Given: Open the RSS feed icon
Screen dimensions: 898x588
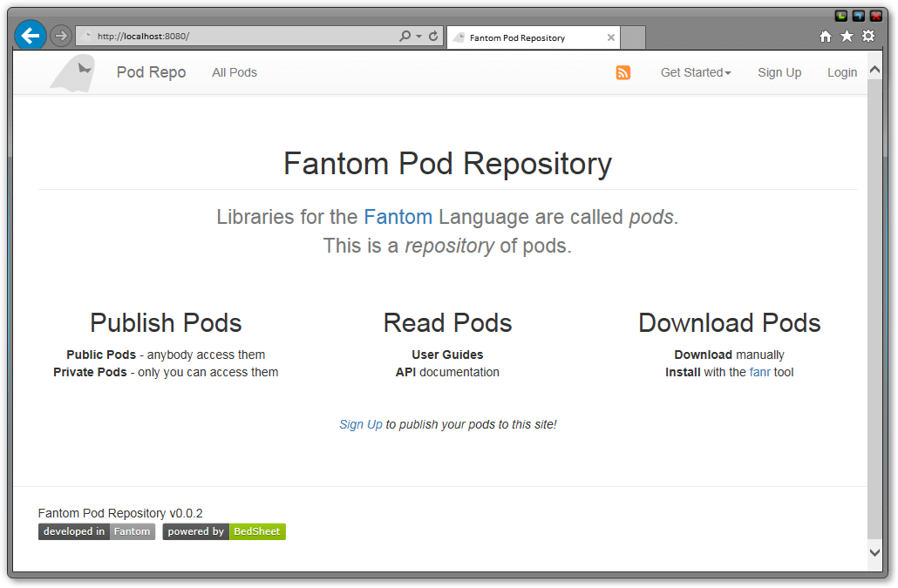Looking at the screenshot, I should [622, 73].
